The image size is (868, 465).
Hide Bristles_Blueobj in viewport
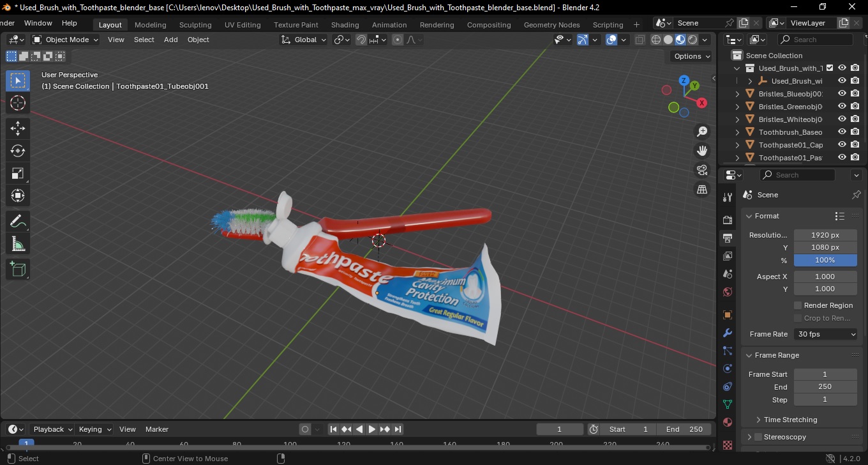click(x=842, y=94)
